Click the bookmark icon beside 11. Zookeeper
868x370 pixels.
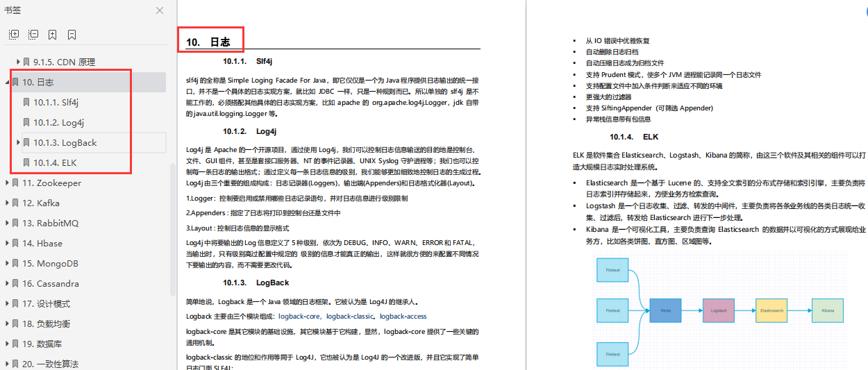15,183
